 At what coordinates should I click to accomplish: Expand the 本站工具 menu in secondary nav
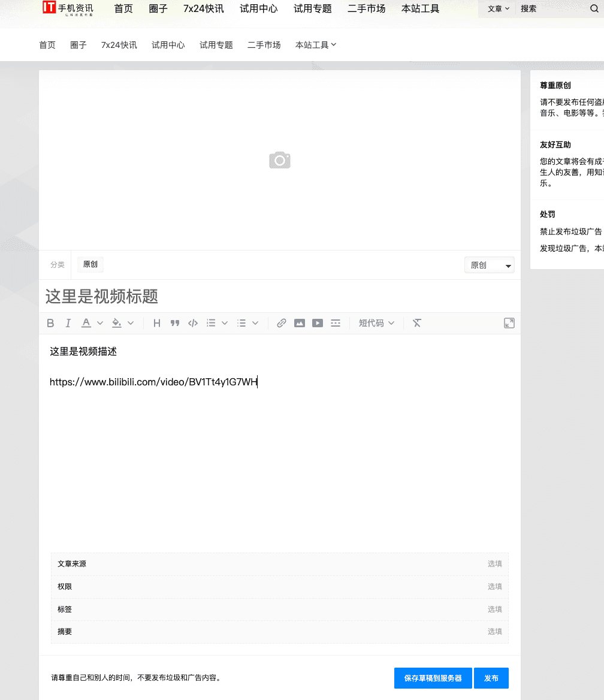pyautogui.click(x=316, y=45)
